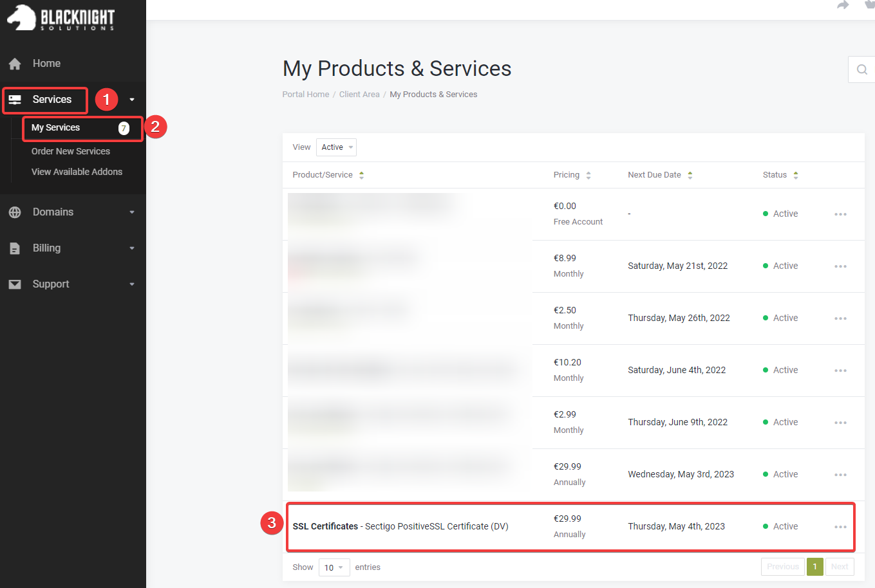
Task: Click the Saturday, June 4th, 2022 date
Action: 677,370
